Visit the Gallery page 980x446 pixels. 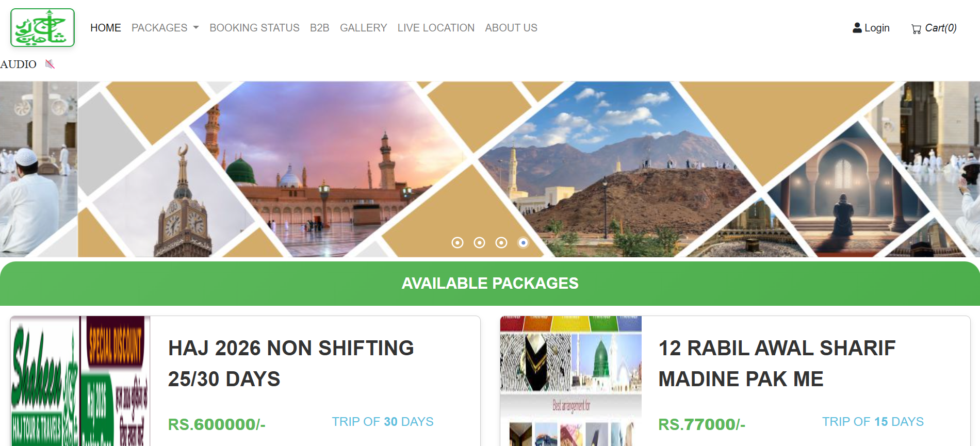point(364,28)
